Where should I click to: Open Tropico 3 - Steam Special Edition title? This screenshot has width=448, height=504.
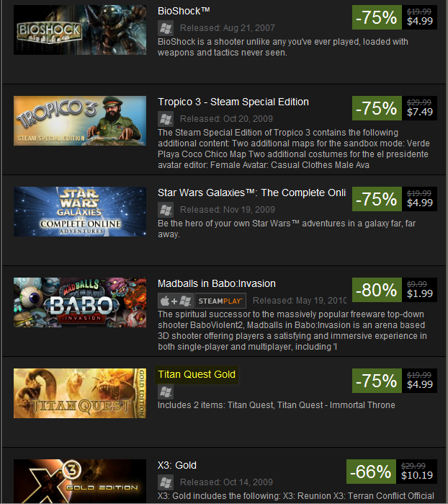233,102
